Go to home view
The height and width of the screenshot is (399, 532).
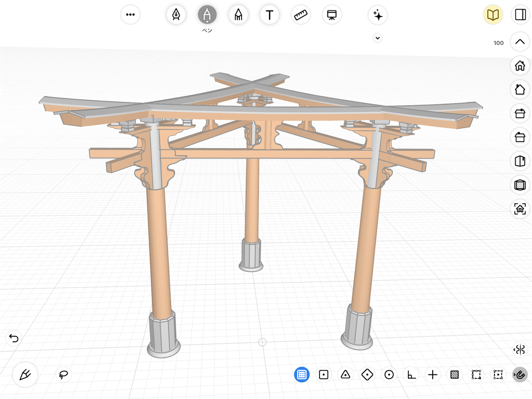(520, 65)
